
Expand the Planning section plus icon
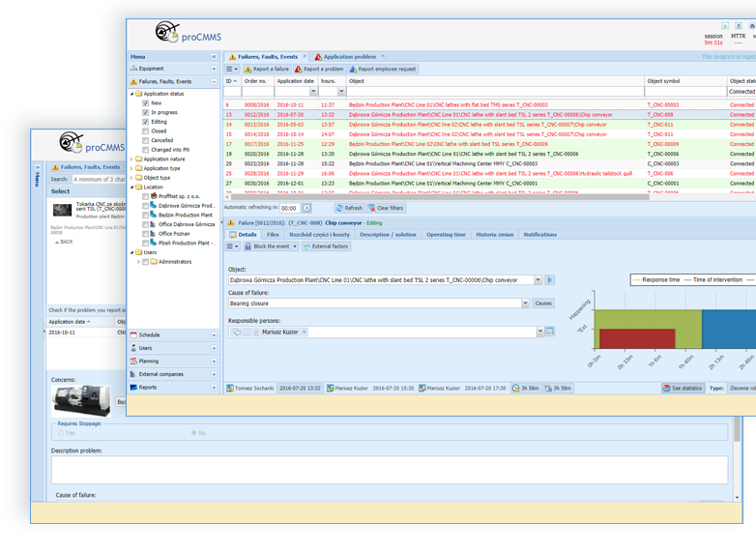214,362
